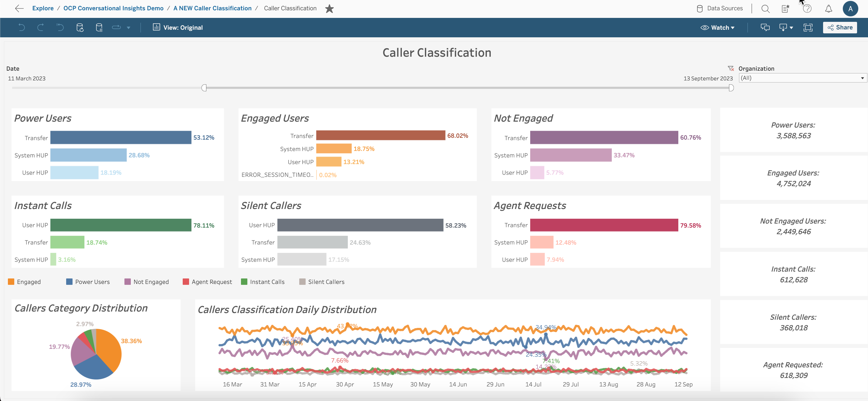Click the left Date slider handle
This screenshot has width=868, height=401.
pyautogui.click(x=204, y=88)
